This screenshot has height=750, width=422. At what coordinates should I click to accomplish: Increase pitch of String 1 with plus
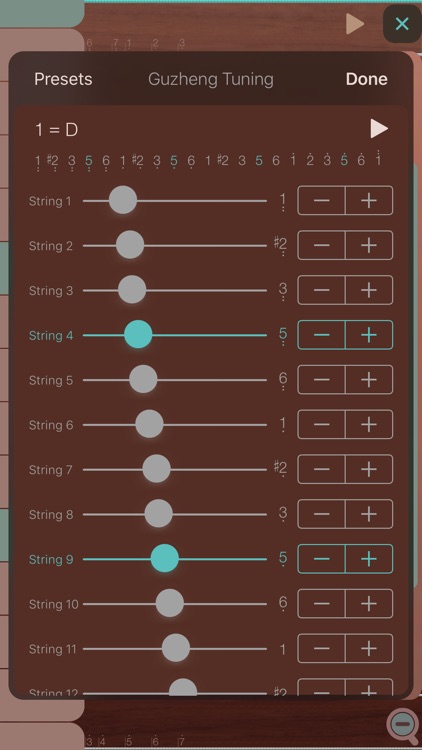coord(369,200)
